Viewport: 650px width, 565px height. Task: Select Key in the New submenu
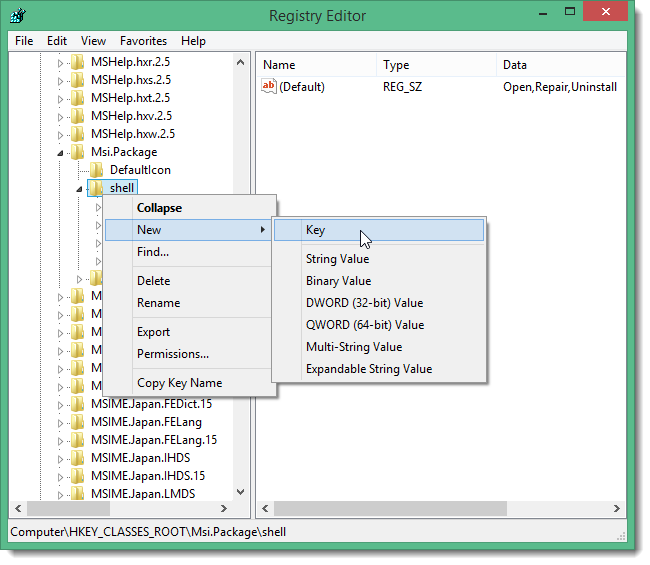(x=379, y=230)
